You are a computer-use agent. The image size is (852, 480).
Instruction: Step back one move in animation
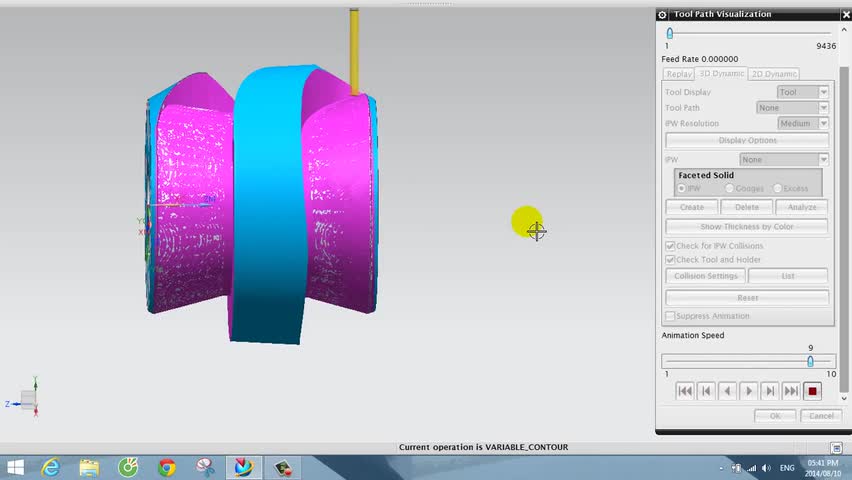click(x=706, y=391)
